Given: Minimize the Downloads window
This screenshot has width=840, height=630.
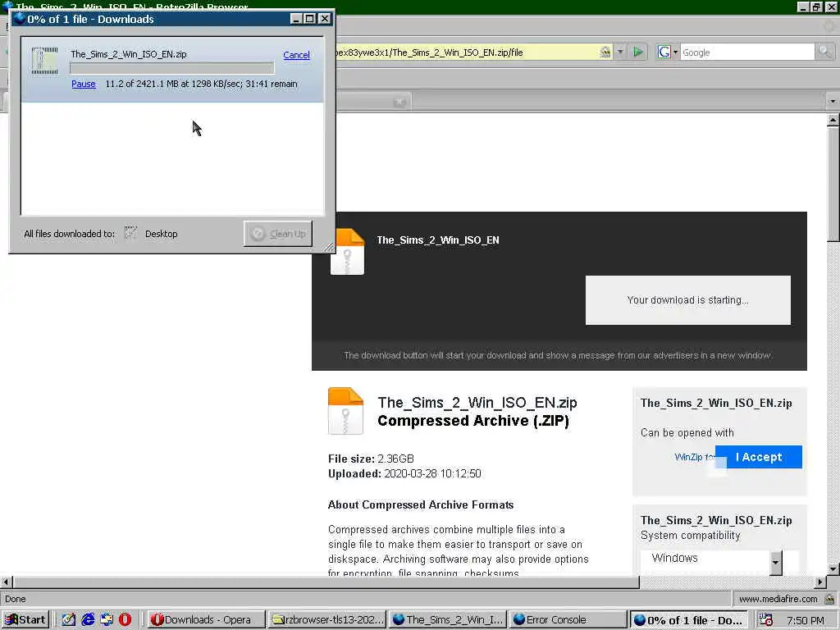Looking at the screenshot, I should tap(295, 18).
